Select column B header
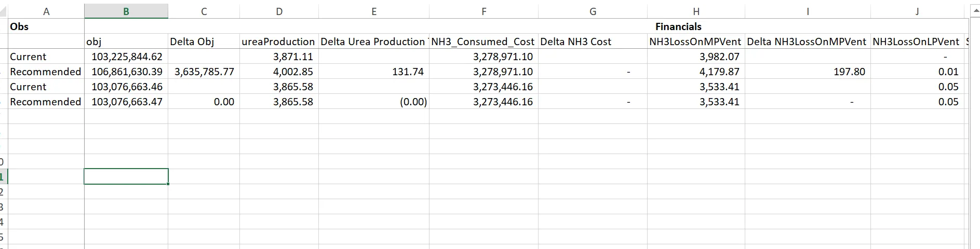 pos(126,11)
